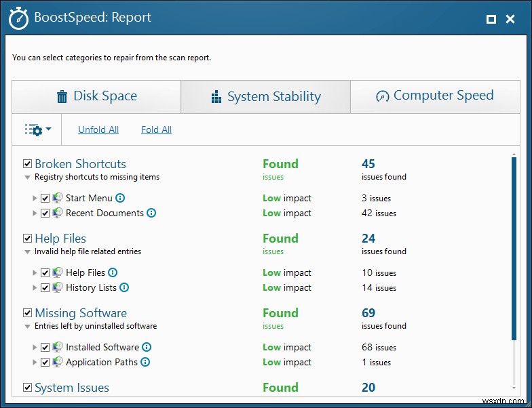
Task: Open the Broken Shortcuts category title
Action: (x=80, y=164)
